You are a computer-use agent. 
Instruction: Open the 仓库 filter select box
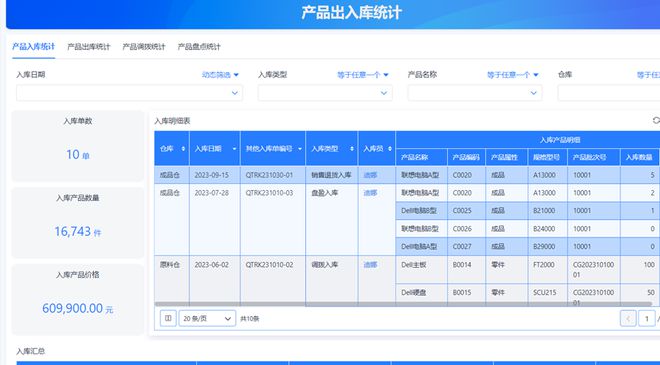tap(609, 93)
